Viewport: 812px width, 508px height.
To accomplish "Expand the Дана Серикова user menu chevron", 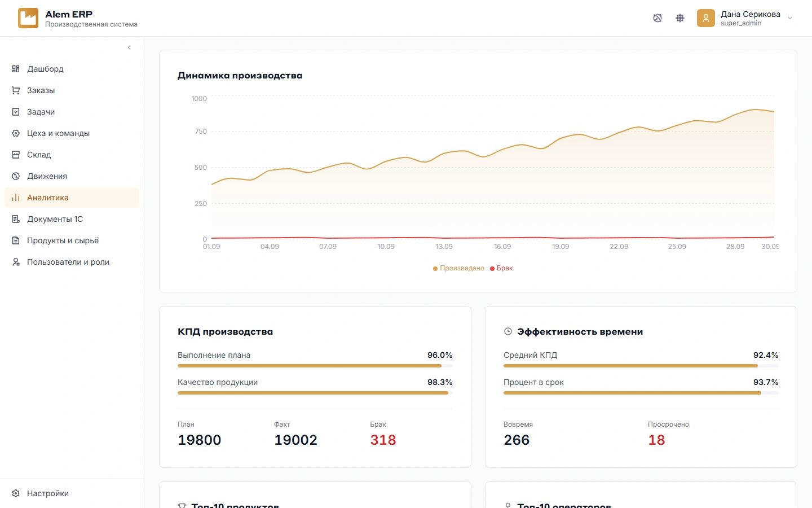I will pos(790,18).
